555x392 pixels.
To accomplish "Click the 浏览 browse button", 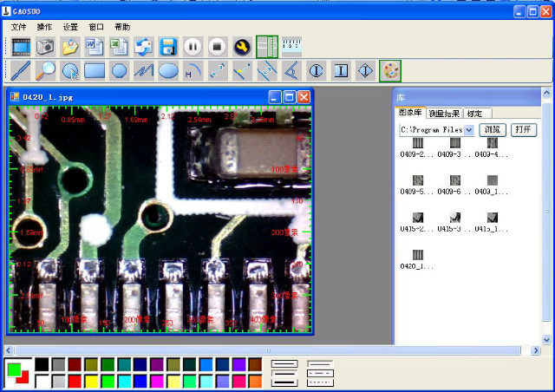I will 493,129.
